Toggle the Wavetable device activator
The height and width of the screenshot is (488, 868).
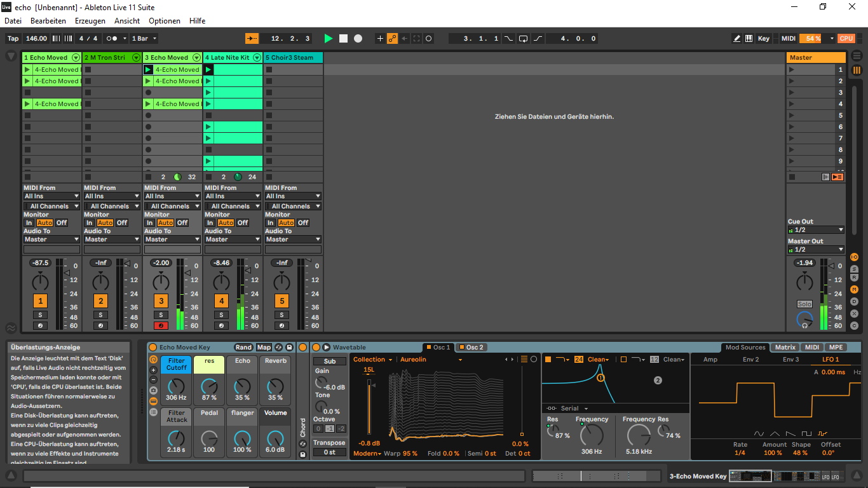(x=316, y=348)
